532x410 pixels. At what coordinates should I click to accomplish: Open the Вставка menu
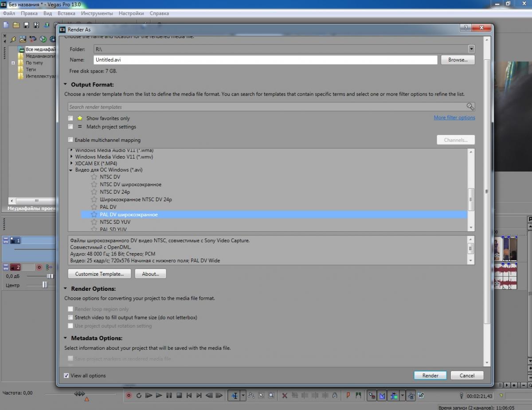click(x=66, y=13)
